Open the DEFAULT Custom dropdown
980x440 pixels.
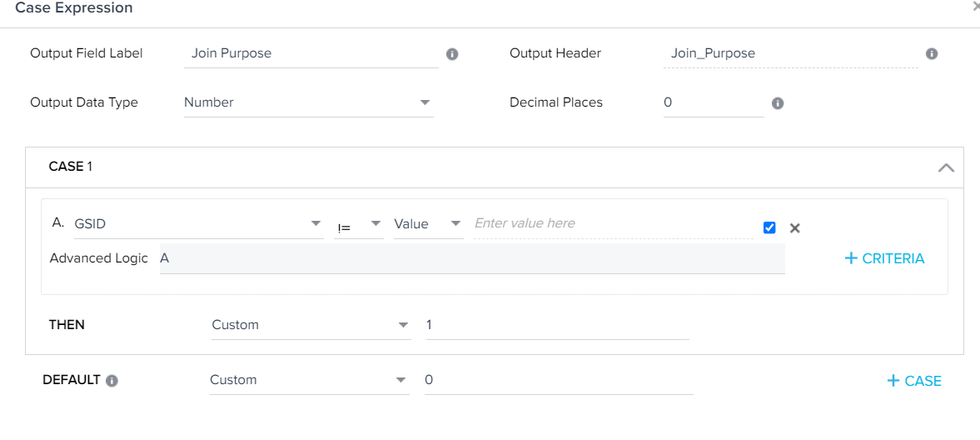point(310,381)
